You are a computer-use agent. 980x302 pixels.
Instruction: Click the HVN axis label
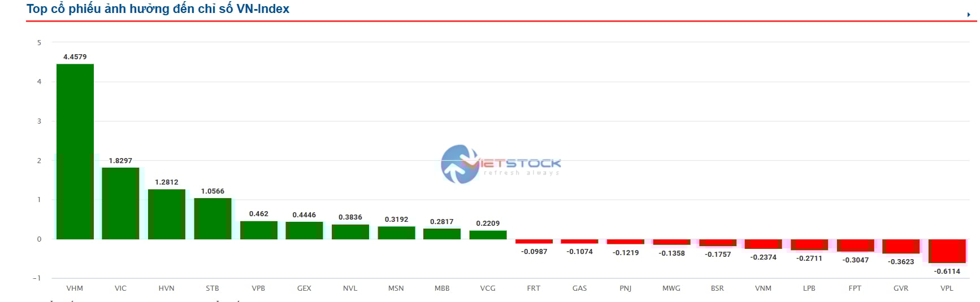pos(167,288)
